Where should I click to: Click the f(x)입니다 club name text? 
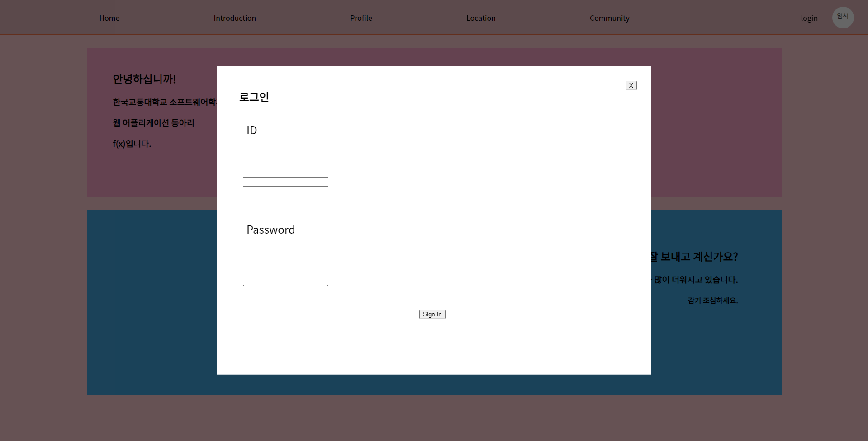pos(131,144)
